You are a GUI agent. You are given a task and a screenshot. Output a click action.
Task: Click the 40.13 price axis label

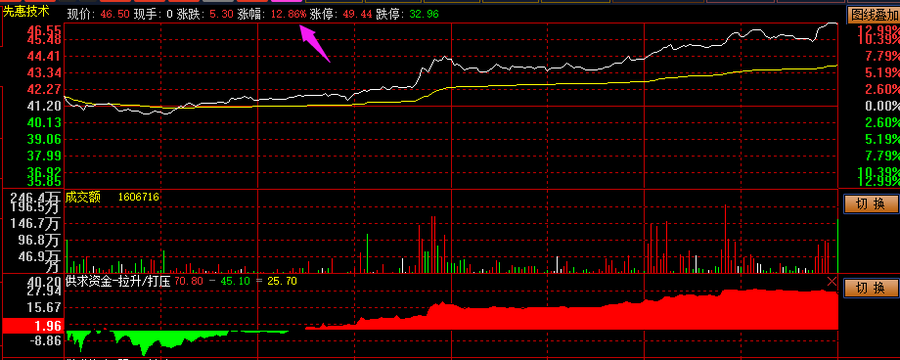[45, 123]
